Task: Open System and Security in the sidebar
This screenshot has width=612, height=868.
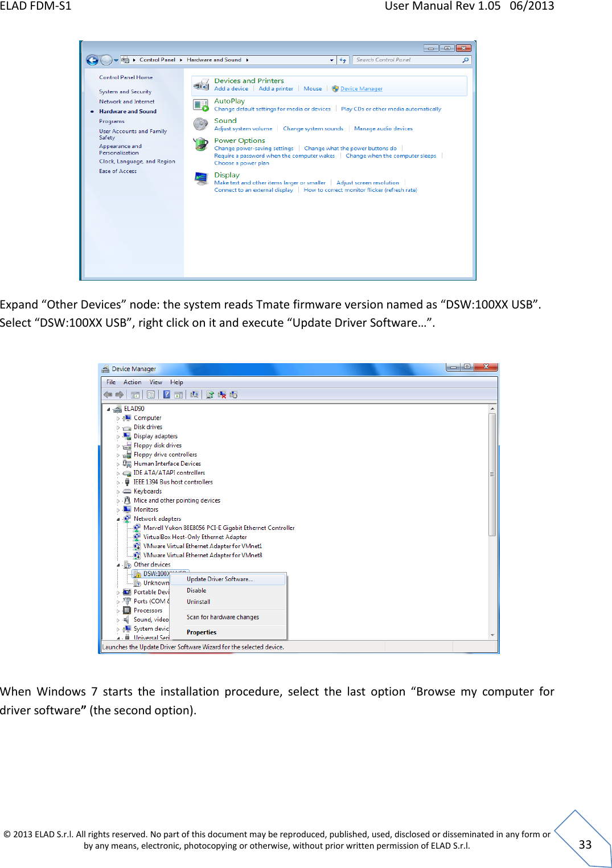Action: pyautogui.click(x=125, y=92)
